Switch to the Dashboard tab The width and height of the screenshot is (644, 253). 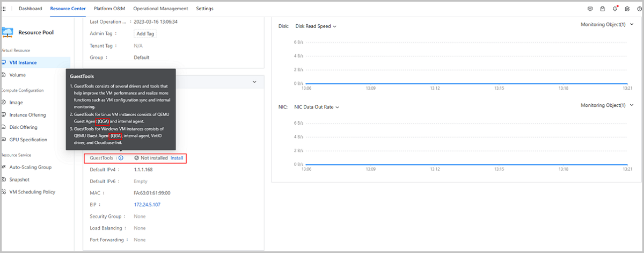pos(30,9)
